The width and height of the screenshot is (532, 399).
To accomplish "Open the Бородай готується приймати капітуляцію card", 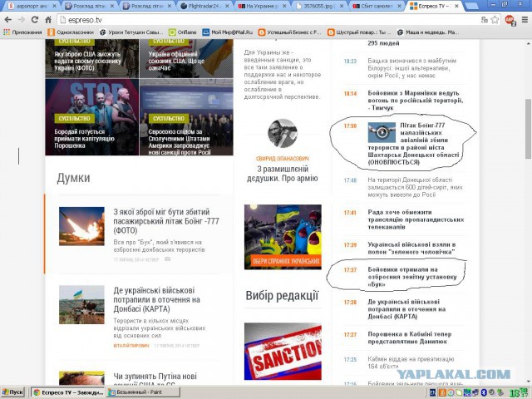I will coord(92,117).
